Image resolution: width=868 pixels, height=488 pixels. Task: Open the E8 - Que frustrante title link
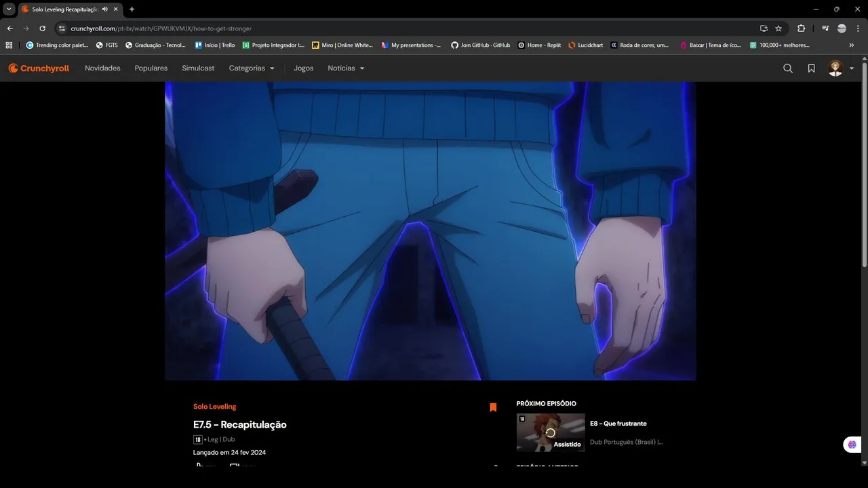click(x=618, y=424)
